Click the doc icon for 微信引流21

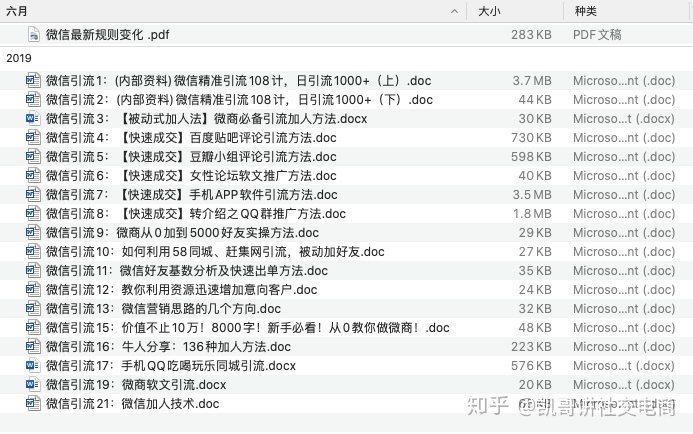[x=33, y=404]
